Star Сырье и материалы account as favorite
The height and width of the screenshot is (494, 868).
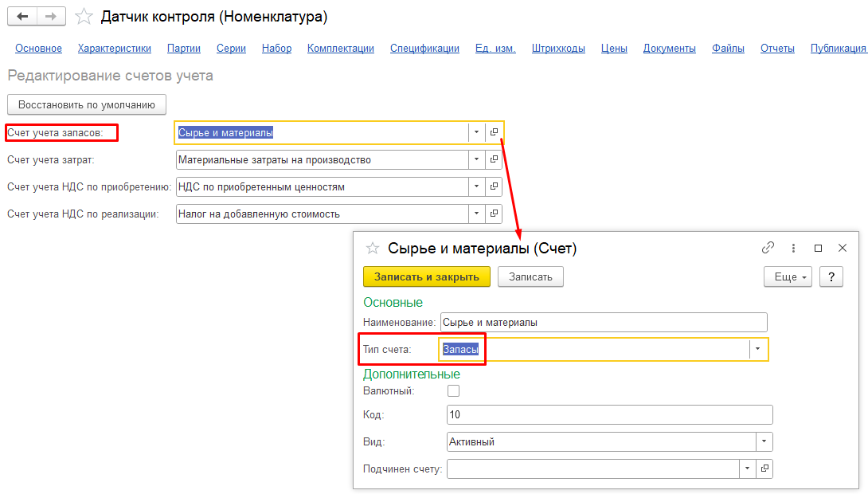point(373,248)
